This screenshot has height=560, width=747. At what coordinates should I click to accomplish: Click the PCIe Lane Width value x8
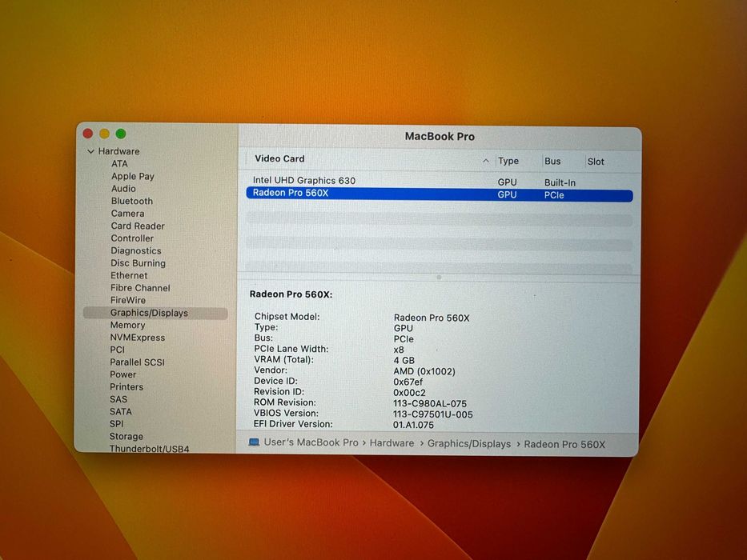[399, 350]
